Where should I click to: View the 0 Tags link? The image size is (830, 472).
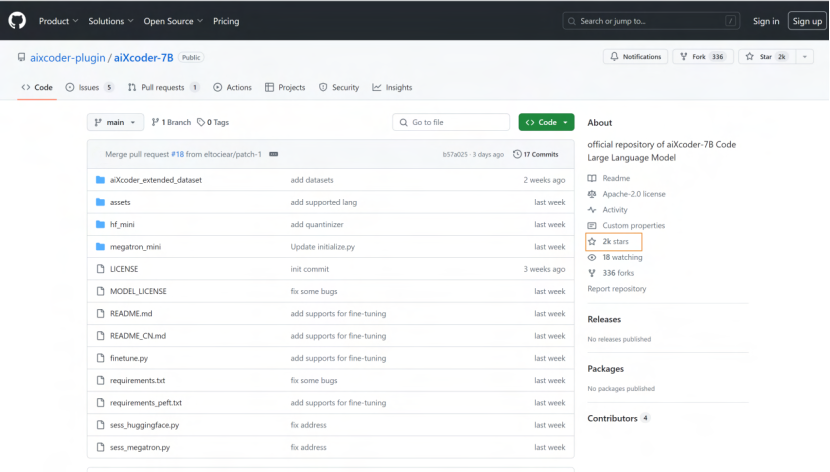coord(213,122)
